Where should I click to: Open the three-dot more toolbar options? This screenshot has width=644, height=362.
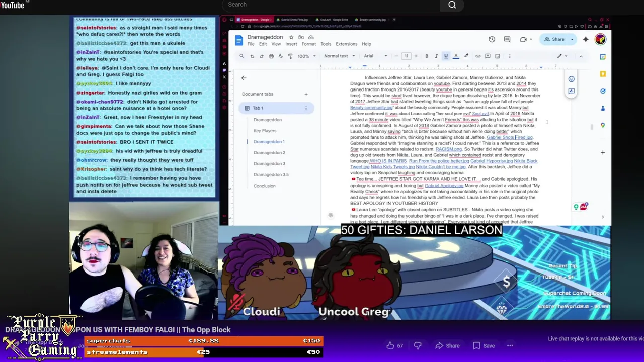pyautogui.click(x=510, y=56)
